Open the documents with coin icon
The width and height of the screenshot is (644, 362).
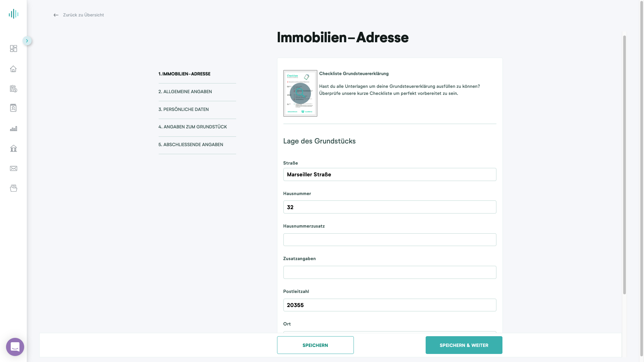click(x=13, y=88)
